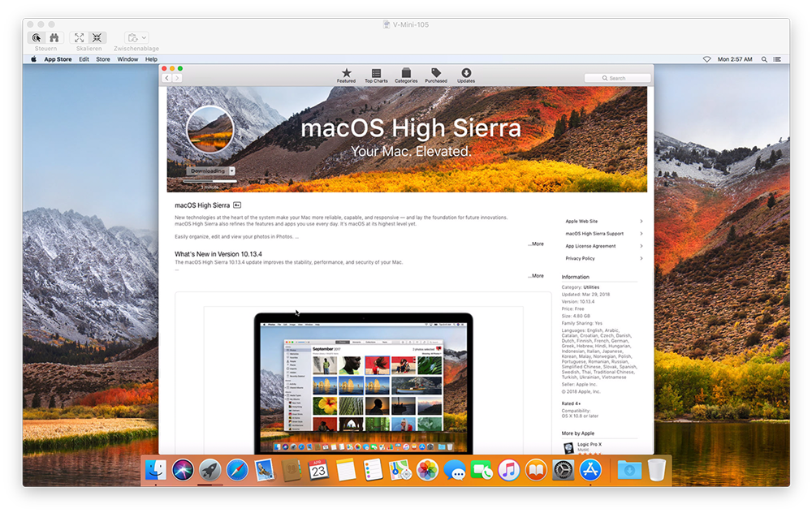Toggle the fit-to-window scaling button
Image resolution: width=812 pixels, height=513 pixels.
(79, 38)
